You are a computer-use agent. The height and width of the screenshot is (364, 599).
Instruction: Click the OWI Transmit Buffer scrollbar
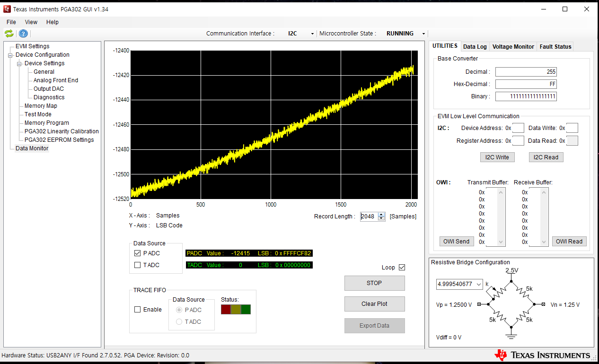(502, 217)
